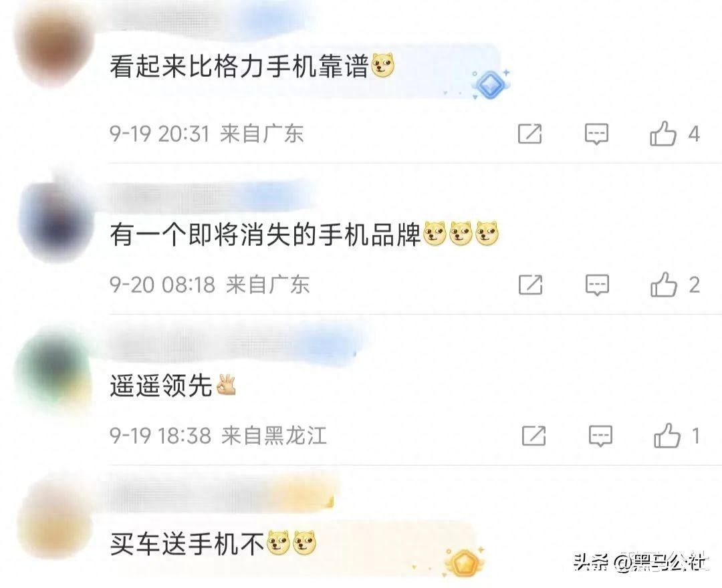Open the fourth commenter's beige avatar
This screenshot has height=588, width=722.
55,520
